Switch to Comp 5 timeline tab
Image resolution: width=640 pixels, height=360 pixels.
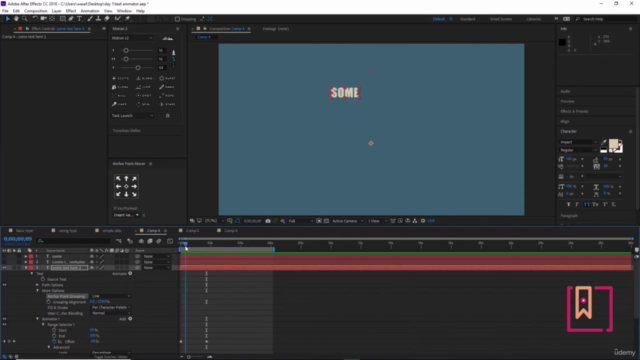coord(192,231)
